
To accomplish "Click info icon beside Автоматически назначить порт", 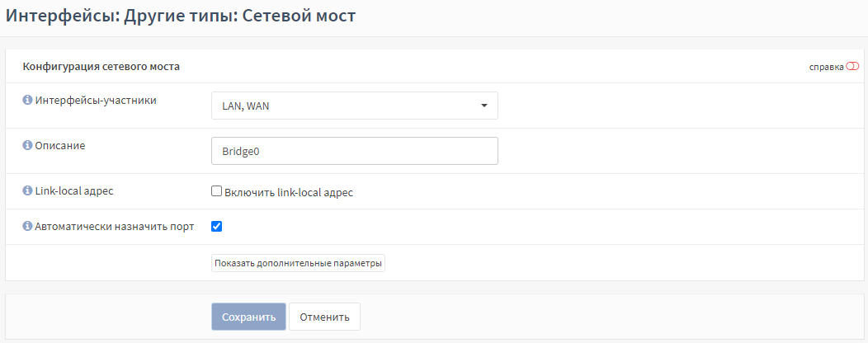I will 27,226.
